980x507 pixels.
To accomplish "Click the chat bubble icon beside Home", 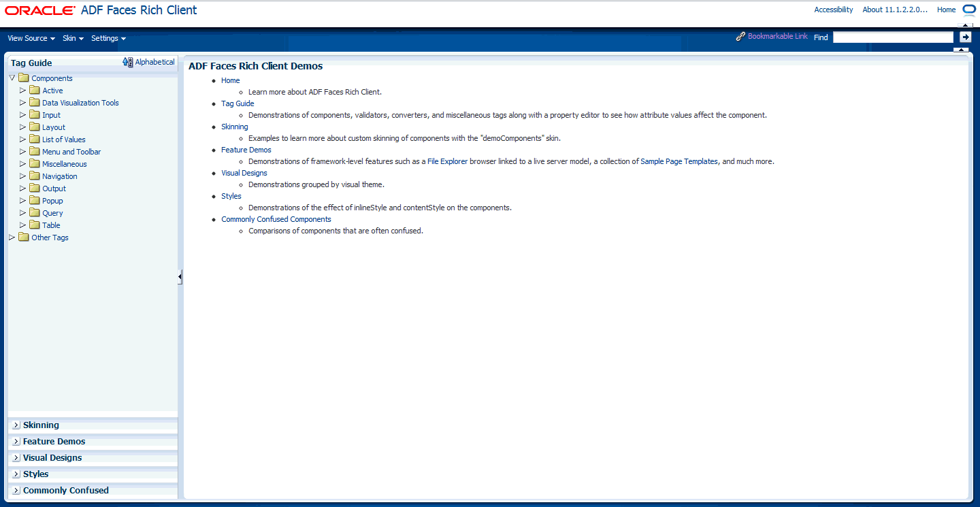I will click(969, 9).
